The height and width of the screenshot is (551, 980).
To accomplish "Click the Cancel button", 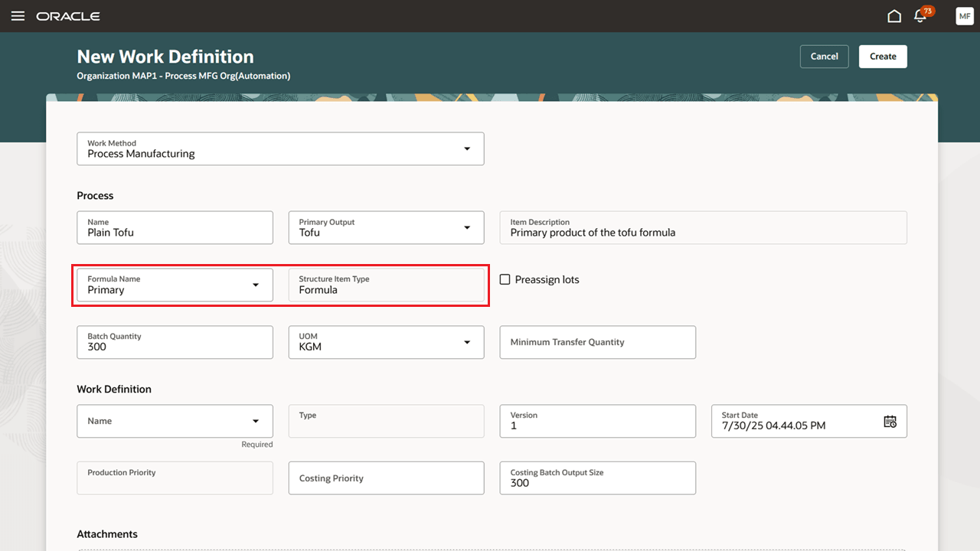I will [x=824, y=56].
